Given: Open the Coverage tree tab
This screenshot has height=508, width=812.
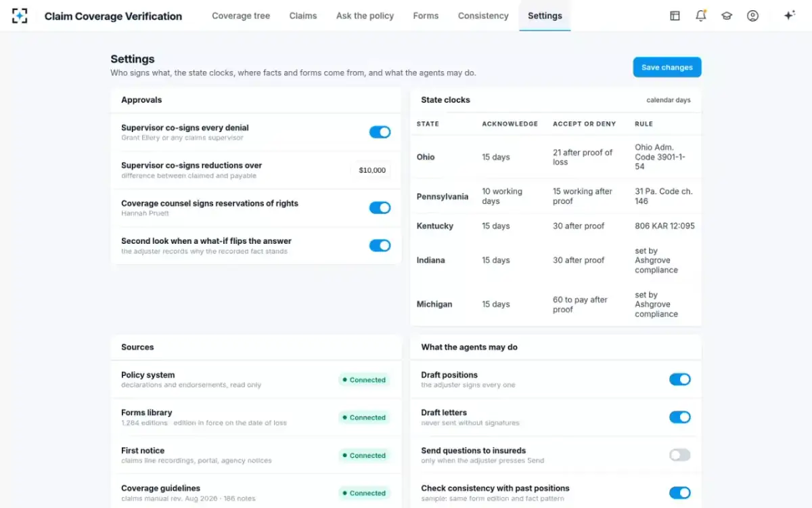Looking at the screenshot, I should pos(241,16).
